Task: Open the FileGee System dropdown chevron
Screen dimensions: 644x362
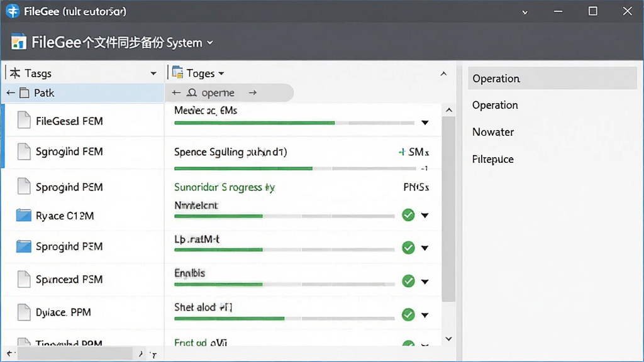Action: tap(210, 43)
